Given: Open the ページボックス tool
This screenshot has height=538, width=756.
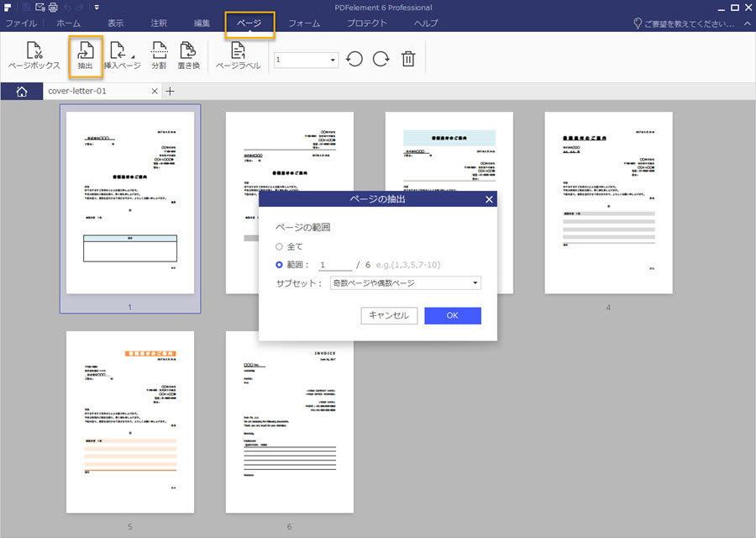Looking at the screenshot, I should click(34, 56).
